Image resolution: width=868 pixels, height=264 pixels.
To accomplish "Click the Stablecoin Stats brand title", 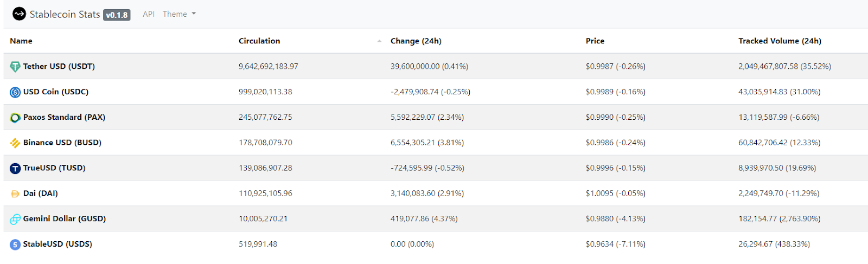I will [x=65, y=14].
